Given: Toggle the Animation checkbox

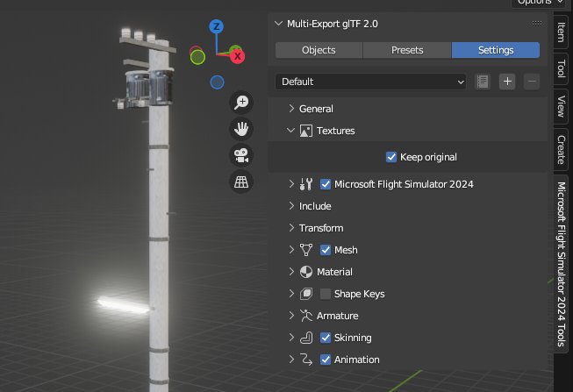Looking at the screenshot, I should click(326, 360).
